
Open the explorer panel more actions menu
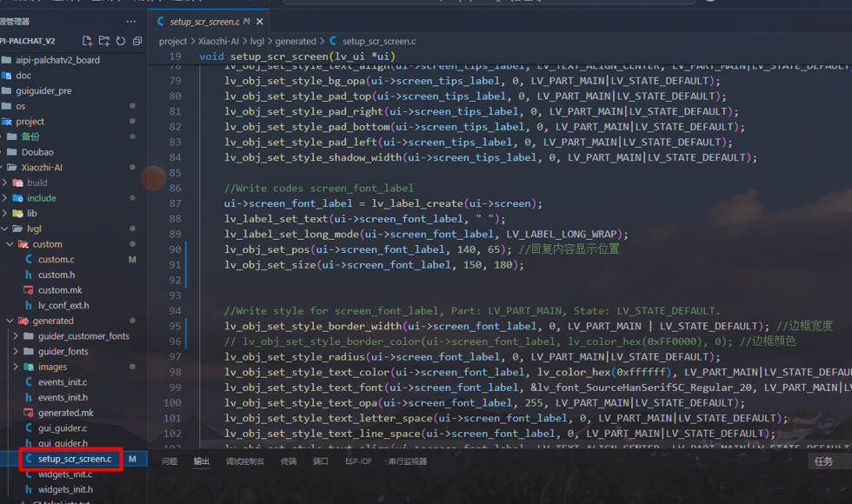point(131,21)
